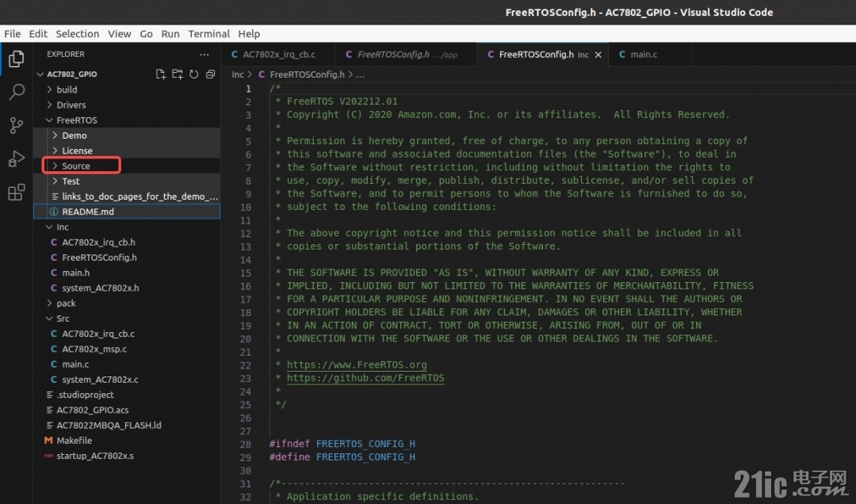The height and width of the screenshot is (504, 856).
Task: Refresh the Explorer file tree
Action: pyautogui.click(x=194, y=74)
